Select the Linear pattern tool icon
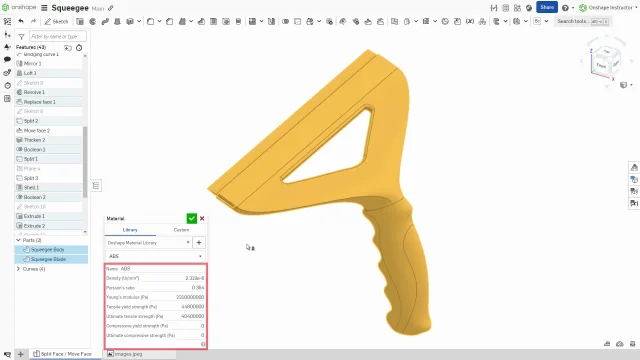This screenshot has width=640, height=360. pyautogui.click(x=252, y=21)
